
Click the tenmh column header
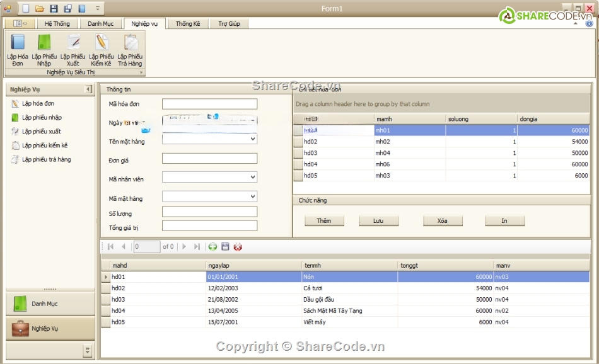click(x=350, y=266)
